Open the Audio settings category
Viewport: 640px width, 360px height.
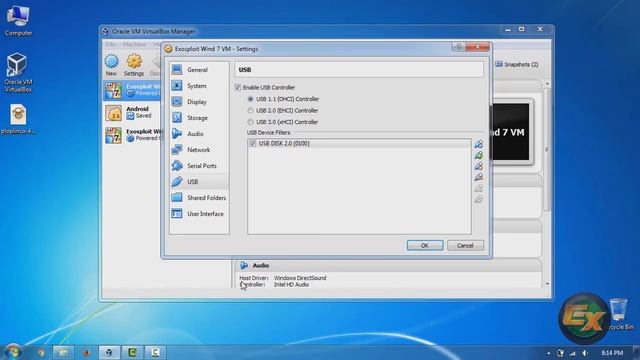[x=199, y=133]
